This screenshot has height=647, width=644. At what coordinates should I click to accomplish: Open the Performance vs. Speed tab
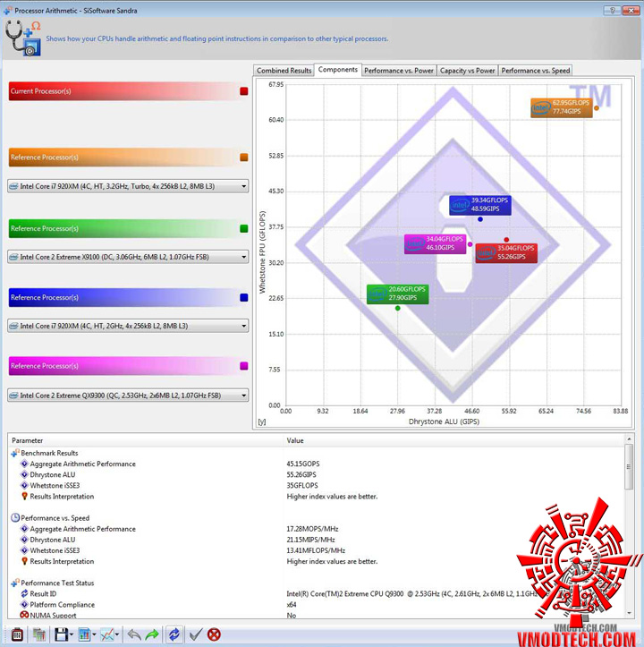pos(536,71)
